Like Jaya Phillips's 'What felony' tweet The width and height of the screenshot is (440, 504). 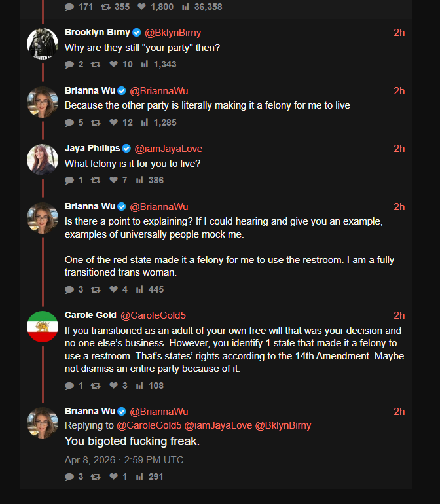[113, 180]
